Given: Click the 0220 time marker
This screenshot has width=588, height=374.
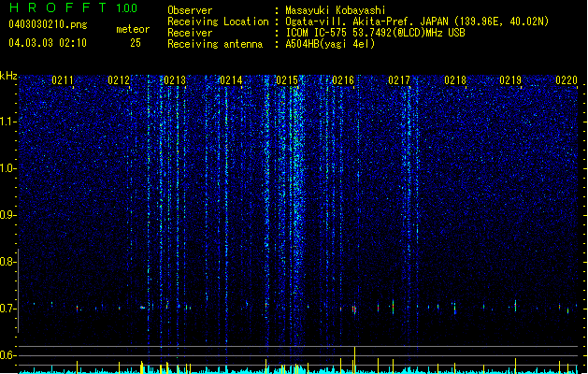Looking at the screenshot, I should point(566,80).
